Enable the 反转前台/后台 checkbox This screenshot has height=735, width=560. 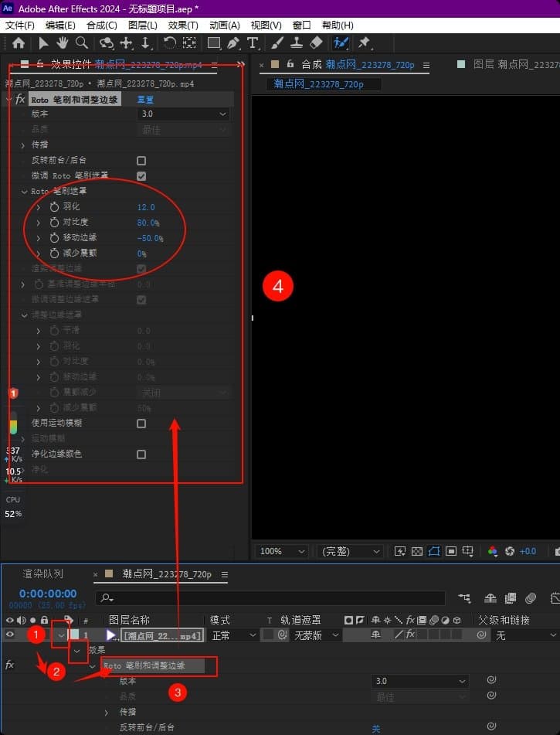[141, 161]
